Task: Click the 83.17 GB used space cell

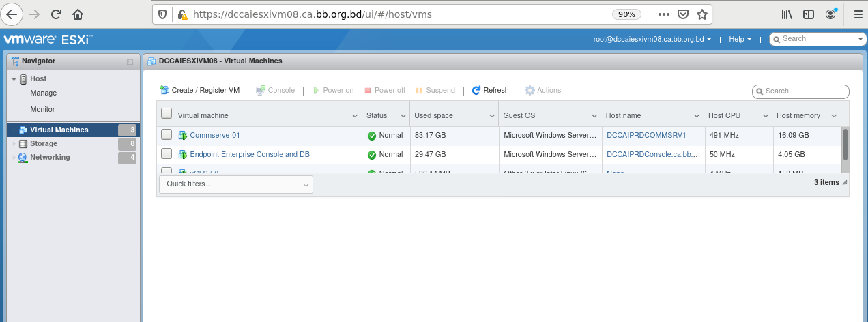Action: 431,135
